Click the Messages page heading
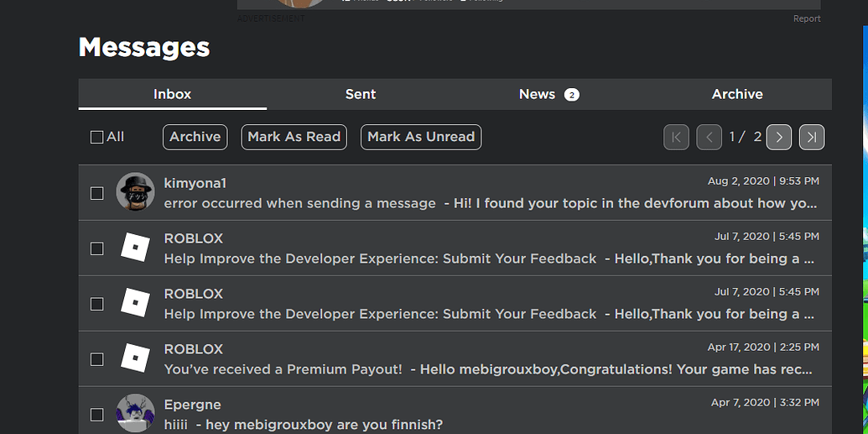The width and height of the screenshot is (868, 434). (144, 48)
